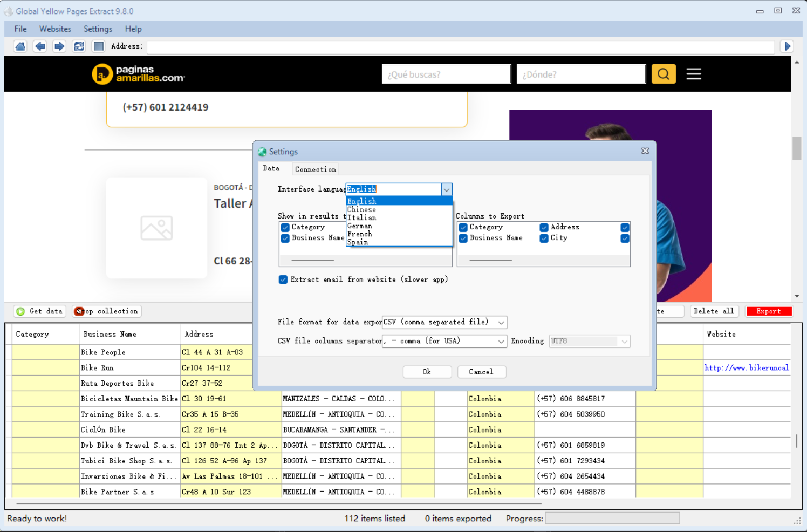Expand the CSV file columns separator dropdown
The height and width of the screenshot is (532, 807).
pos(501,342)
